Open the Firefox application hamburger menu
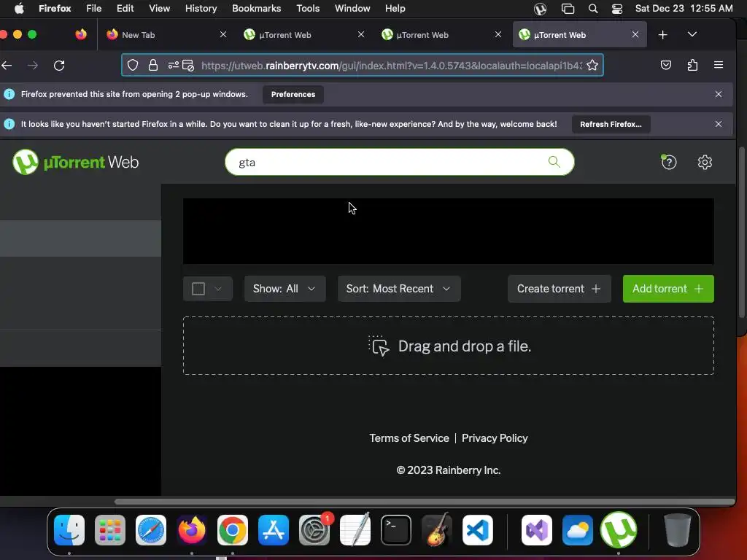This screenshot has width=747, height=560. tap(719, 65)
